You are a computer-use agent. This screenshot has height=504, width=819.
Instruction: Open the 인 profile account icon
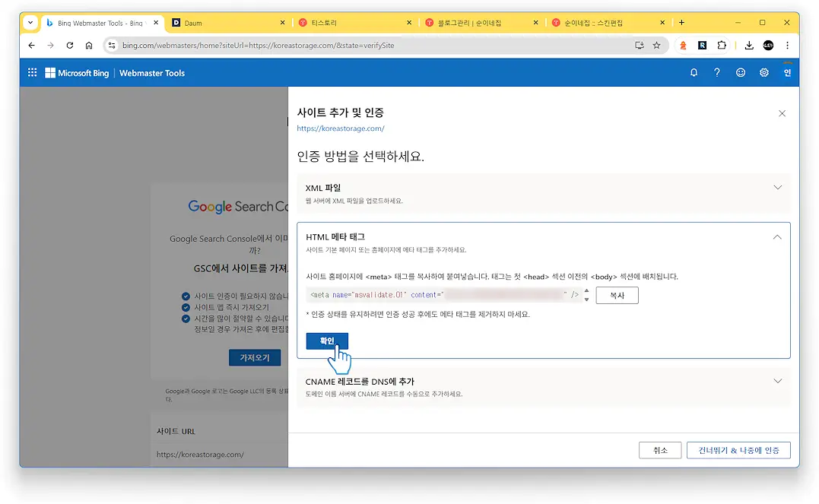pyautogui.click(x=787, y=72)
